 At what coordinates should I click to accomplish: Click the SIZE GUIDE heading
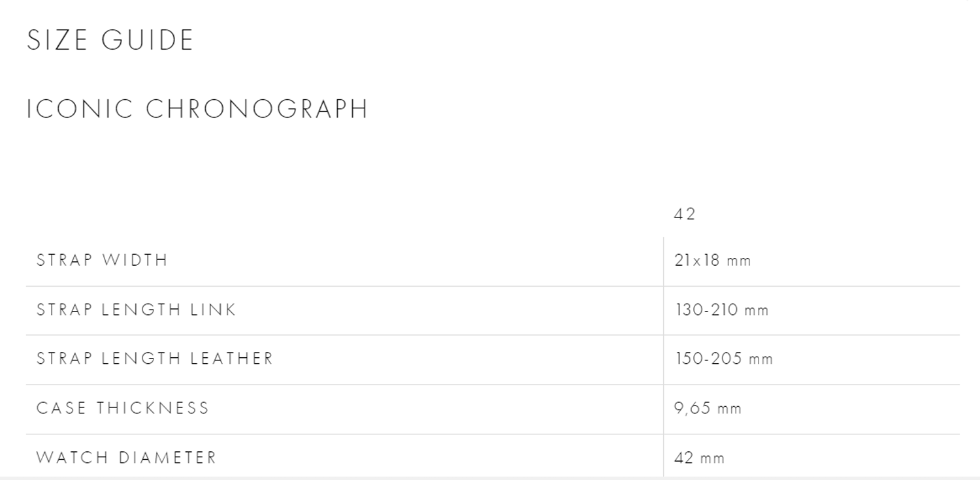pos(110,40)
